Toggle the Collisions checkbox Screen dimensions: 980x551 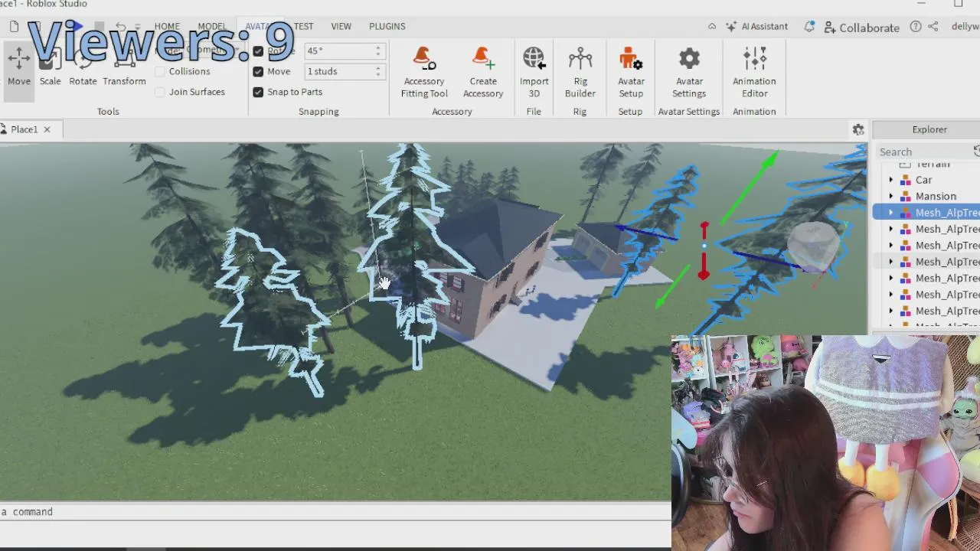pyautogui.click(x=160, y=71)
